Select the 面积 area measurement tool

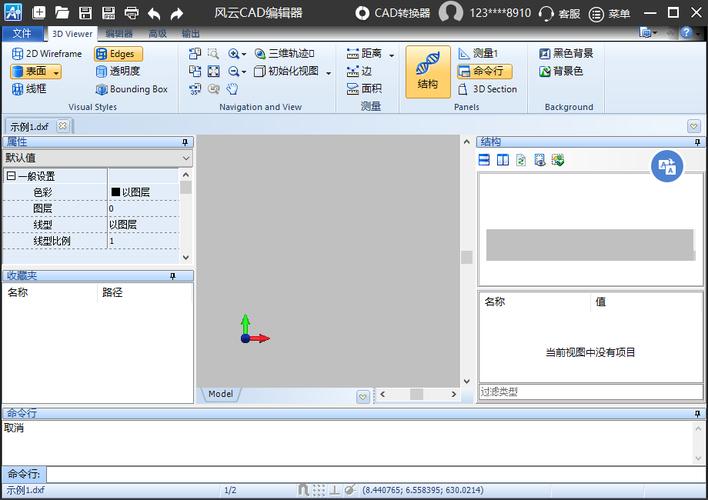point(364,89)
